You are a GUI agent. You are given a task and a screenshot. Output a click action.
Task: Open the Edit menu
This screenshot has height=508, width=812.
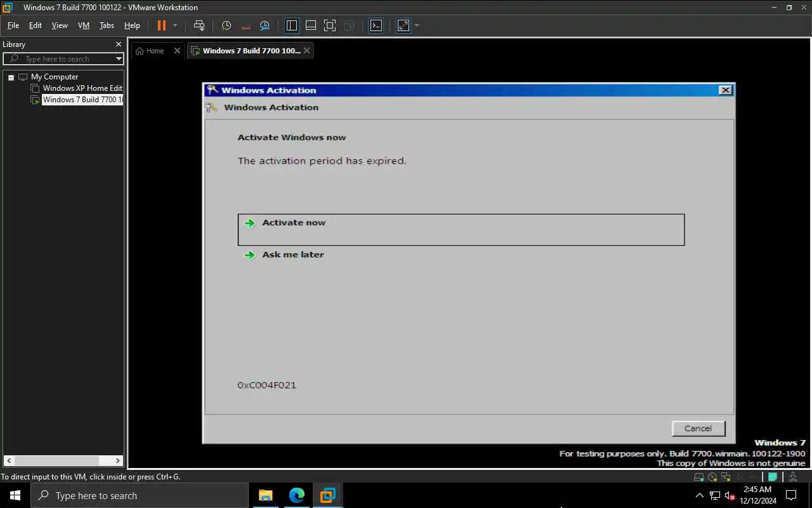[36, 25]
